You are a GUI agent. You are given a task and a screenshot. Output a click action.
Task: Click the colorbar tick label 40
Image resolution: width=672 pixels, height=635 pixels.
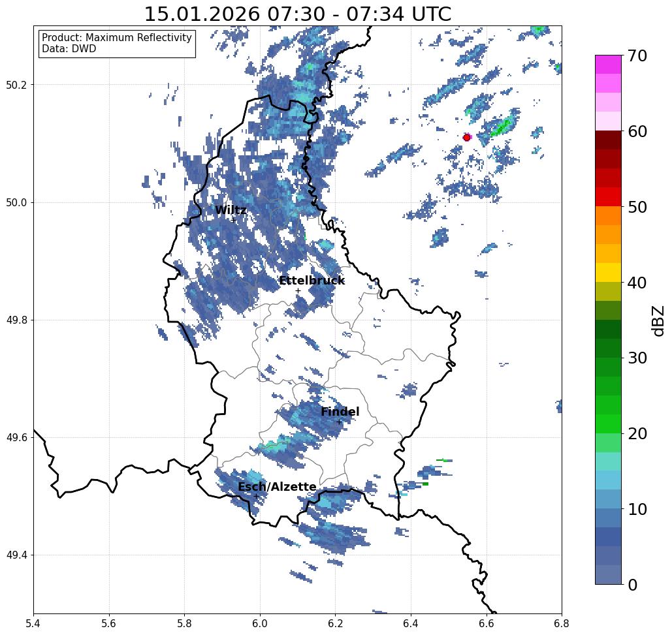[637, 283]
